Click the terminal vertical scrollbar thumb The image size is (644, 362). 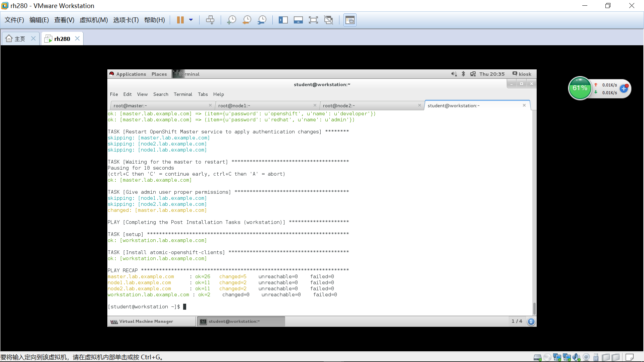point(534,308)
